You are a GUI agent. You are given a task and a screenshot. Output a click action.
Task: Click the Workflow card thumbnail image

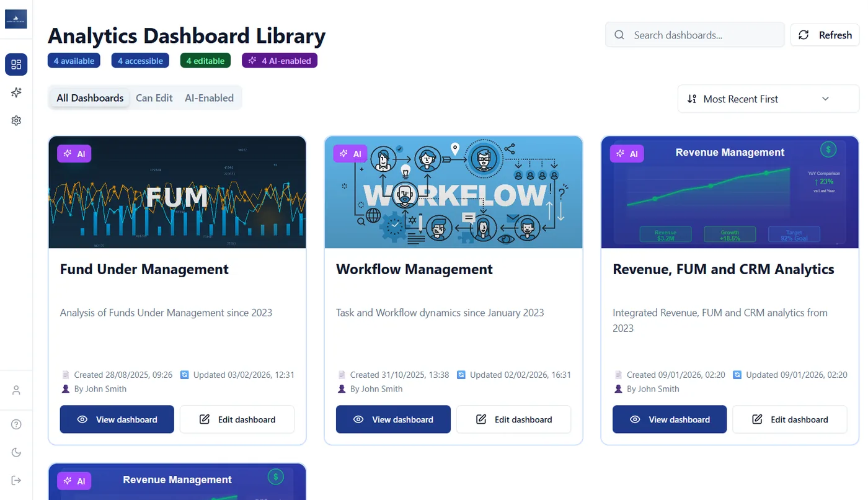pos(453,192)
